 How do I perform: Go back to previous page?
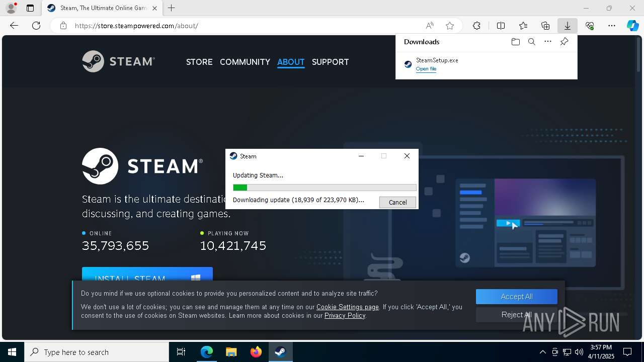[x=14, y=26]
